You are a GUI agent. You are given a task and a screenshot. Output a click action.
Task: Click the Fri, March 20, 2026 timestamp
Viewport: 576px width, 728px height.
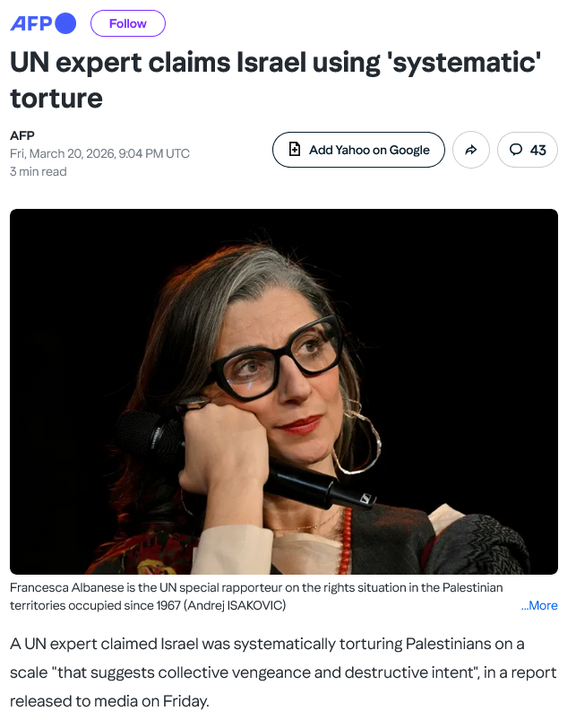(99, 153)
